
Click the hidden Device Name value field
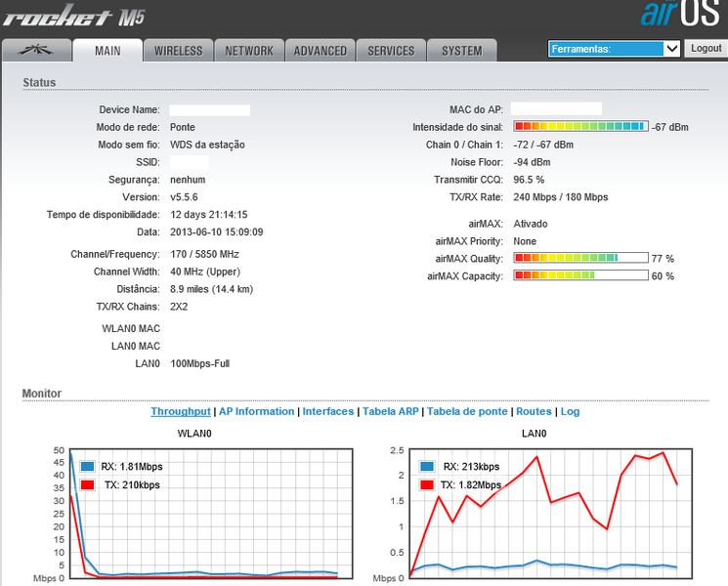209,110
